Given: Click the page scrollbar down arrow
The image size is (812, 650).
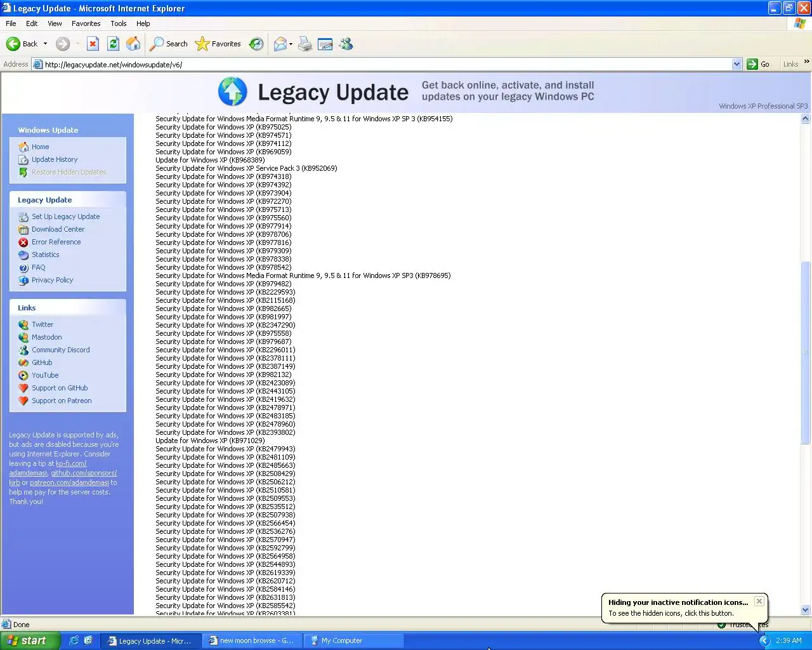Looking at the screenshot, I should pyautogui.click(x=806, y=610).
